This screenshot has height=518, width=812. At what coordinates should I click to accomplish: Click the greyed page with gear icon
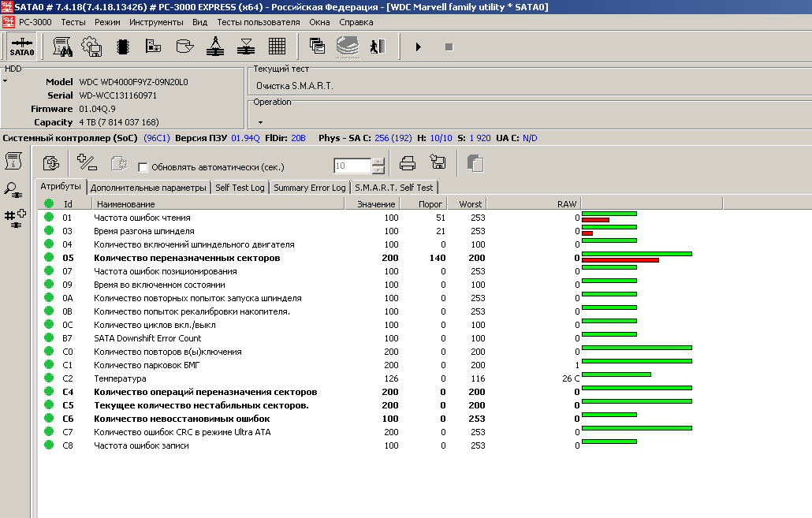pos(119,164)
